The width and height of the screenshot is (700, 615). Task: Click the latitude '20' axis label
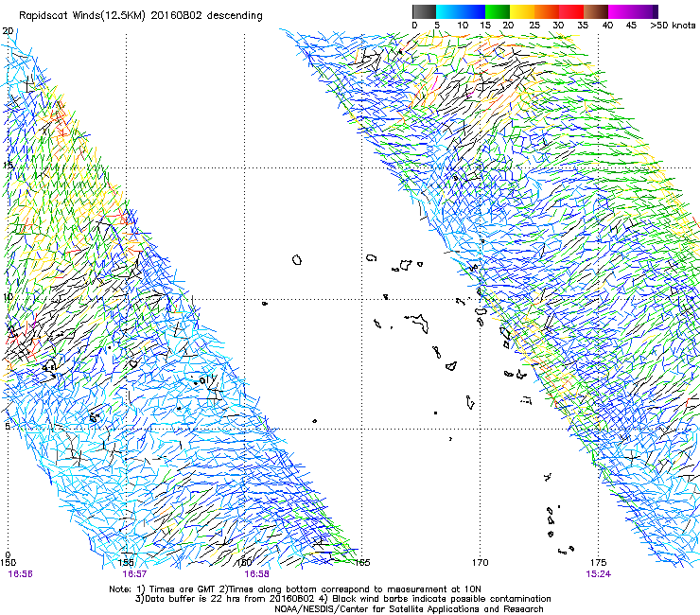click(8, 31)
